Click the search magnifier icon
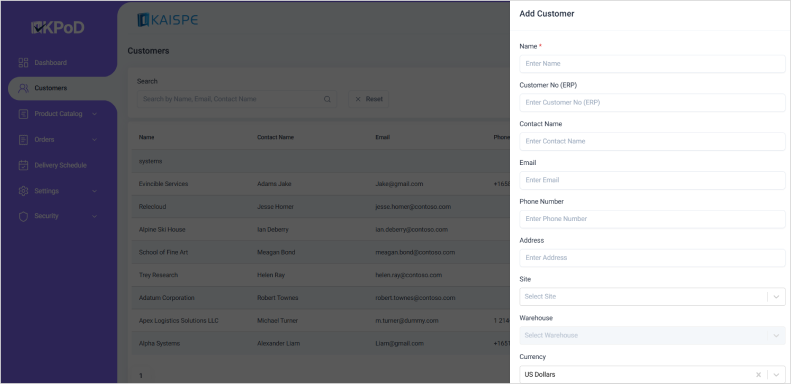The width and height of the screenshot is (791, 384). [327, 99]
